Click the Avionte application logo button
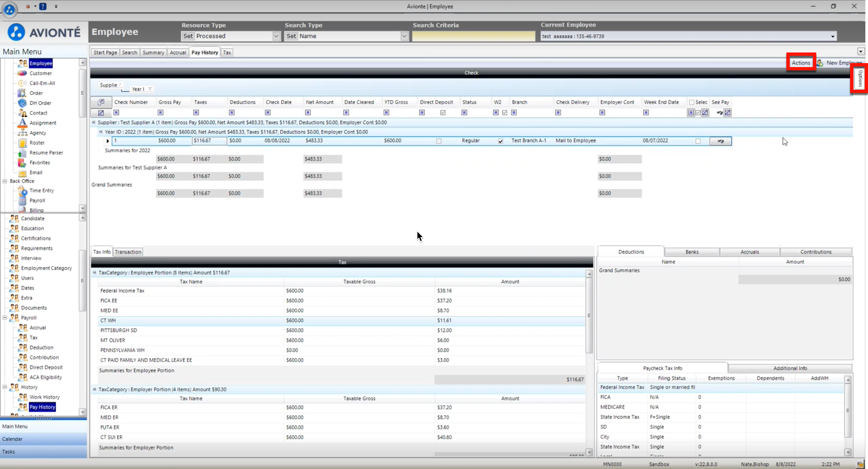This screenshot has height=469, width=868. click(9, 9)
